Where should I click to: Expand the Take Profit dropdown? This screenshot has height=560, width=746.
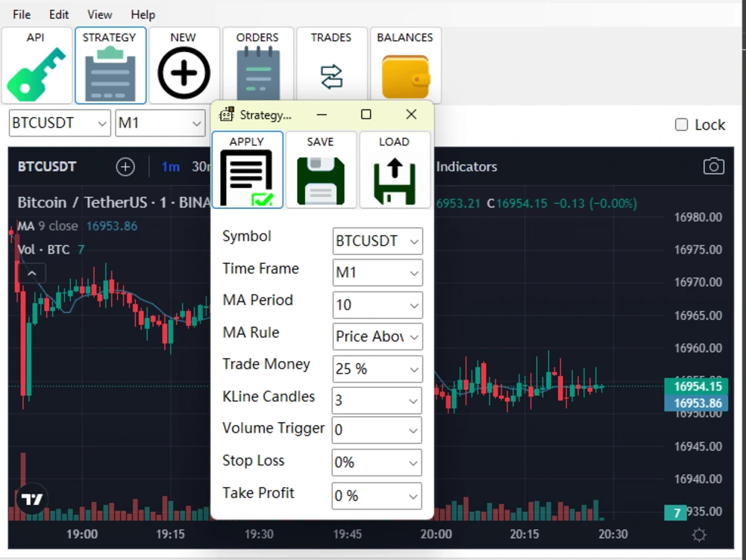377,496
